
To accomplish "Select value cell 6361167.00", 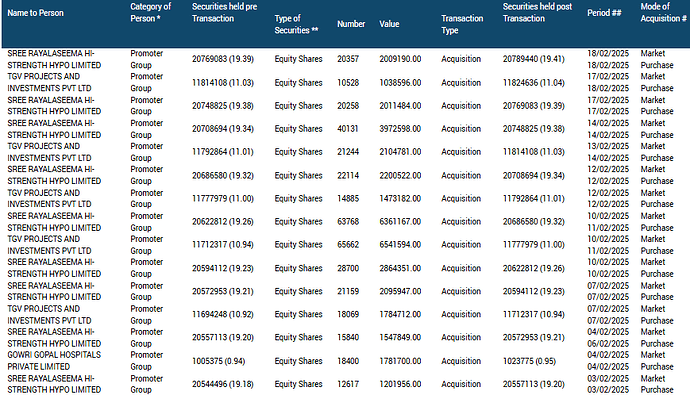I will [x=400, y=221].
